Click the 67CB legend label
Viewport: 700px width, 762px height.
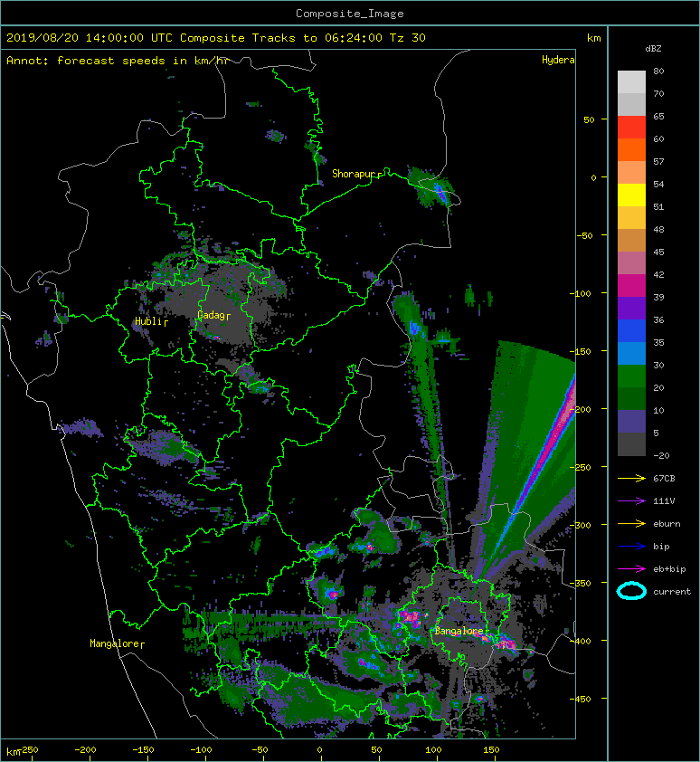pyautogui.click(x=664, y=478)
